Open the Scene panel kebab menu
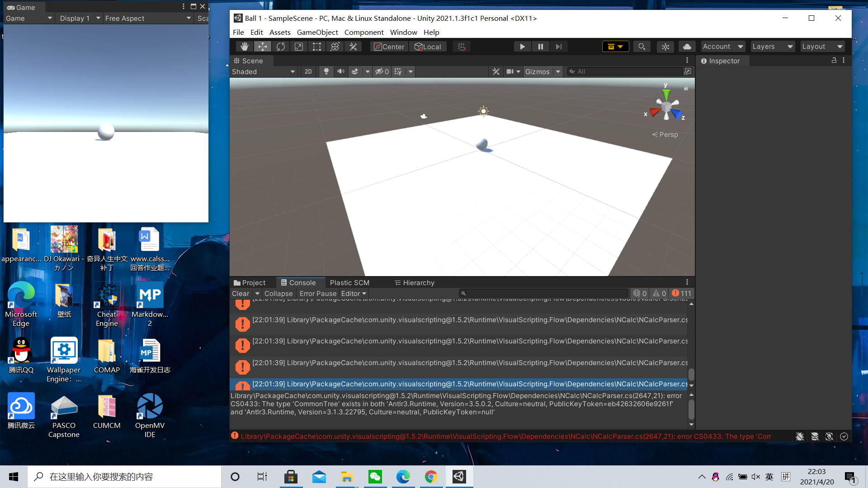This screenshot has width=868, height=488. (x=687, y=61)
